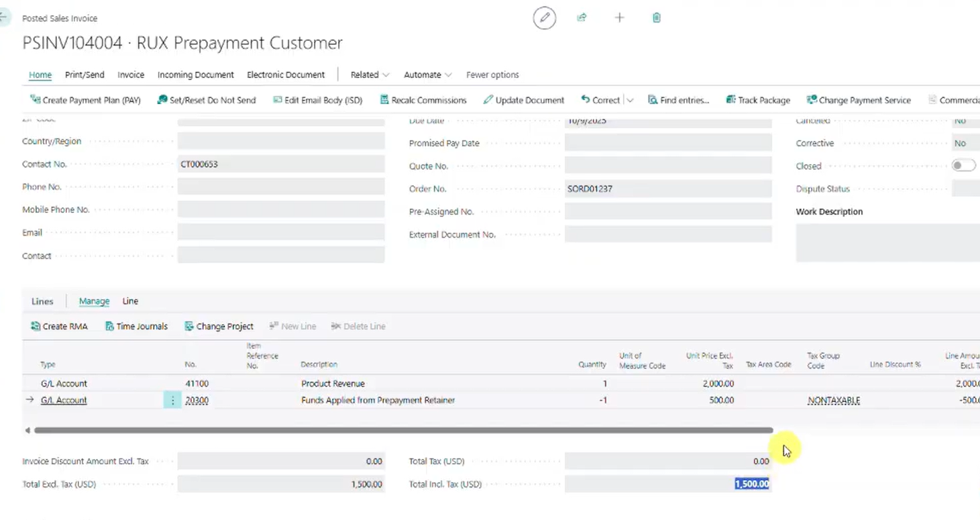Click the Find entries button label
The height and width of the screenshot is (520, 980).
pos(684,100)
